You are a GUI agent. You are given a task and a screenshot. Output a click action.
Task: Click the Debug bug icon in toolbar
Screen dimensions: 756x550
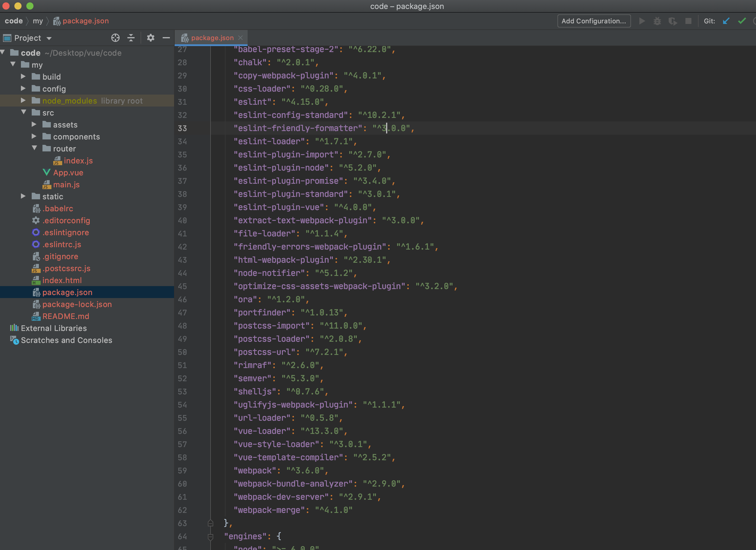tap(657, 21)
